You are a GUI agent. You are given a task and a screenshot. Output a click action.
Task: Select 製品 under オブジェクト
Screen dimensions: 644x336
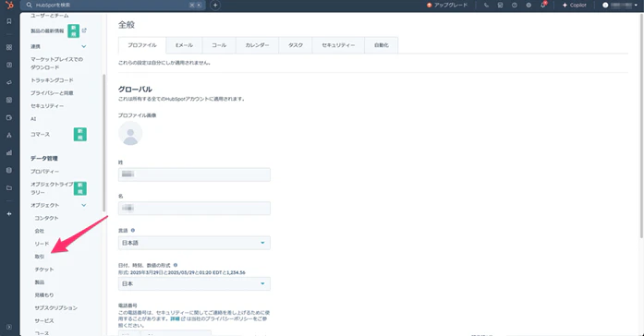coord(40,282)
